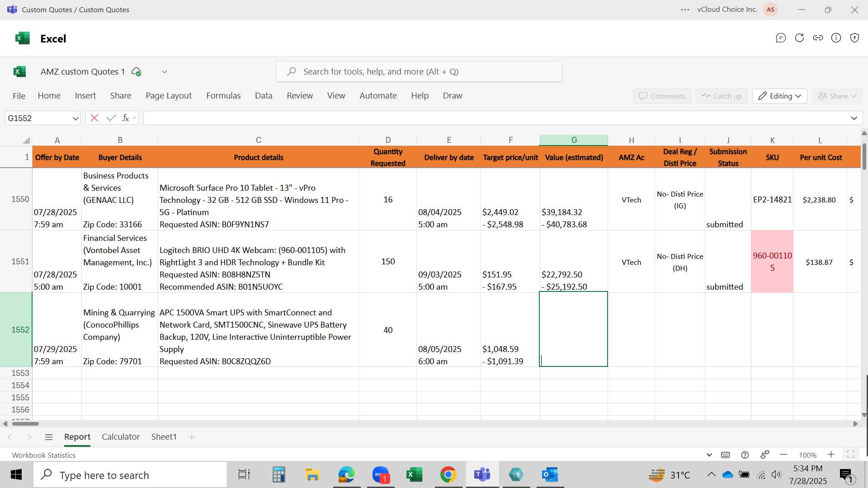Copy the tab link icon
Screen dimensions: 868x488
pos(818,38)
